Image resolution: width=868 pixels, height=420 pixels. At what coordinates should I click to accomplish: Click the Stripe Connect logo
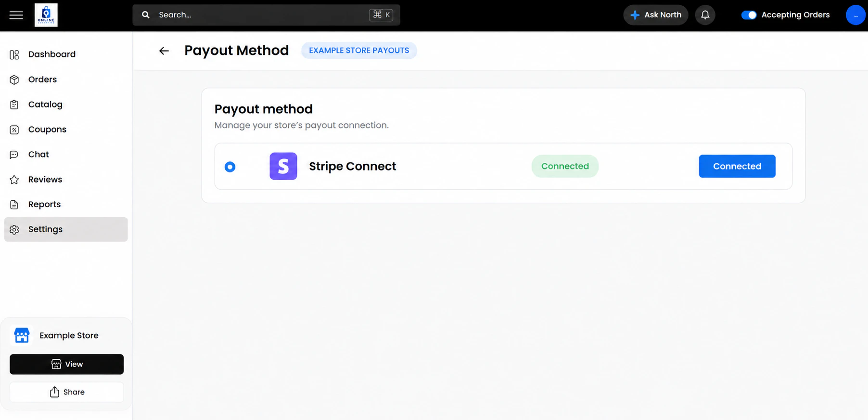[283, 166]
